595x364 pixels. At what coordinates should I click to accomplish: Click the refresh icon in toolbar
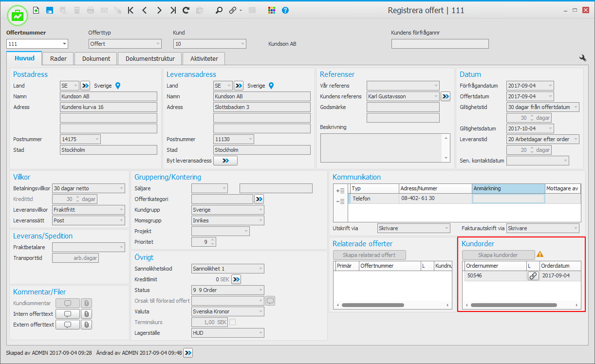coord(186,10)
